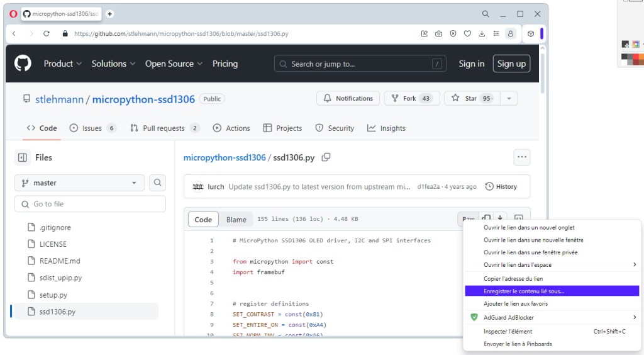Choose 'Enregistrer le contenu lié sous...'

click(x=524, y=291)
